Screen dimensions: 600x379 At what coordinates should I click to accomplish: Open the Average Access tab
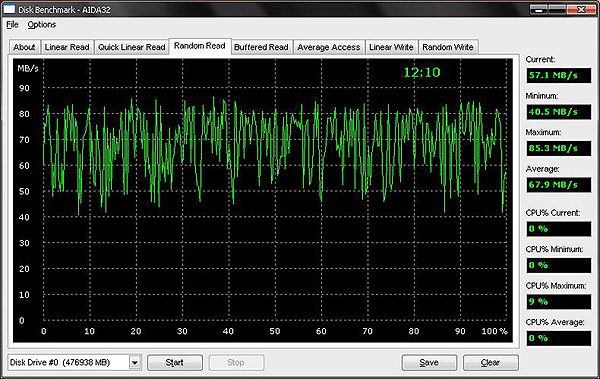[x=329, y=47]
